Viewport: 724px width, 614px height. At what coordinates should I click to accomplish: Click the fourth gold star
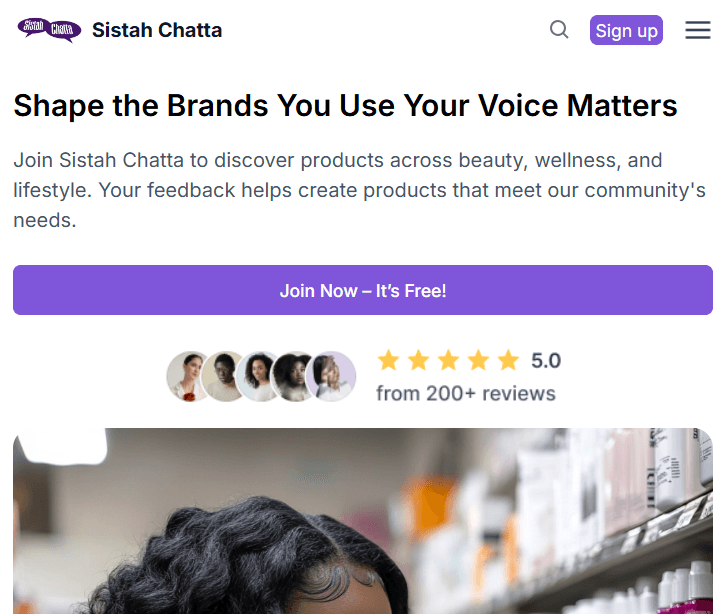[479, 361]
